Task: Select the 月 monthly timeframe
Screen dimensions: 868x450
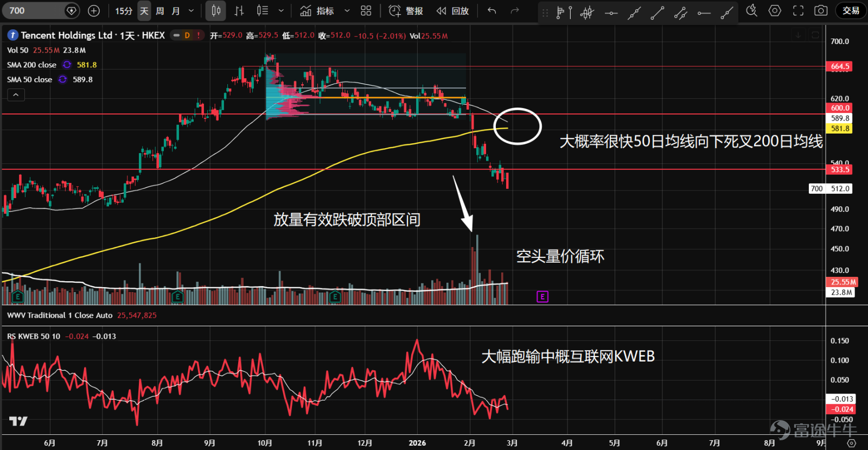Action: [x=175, y=10]
